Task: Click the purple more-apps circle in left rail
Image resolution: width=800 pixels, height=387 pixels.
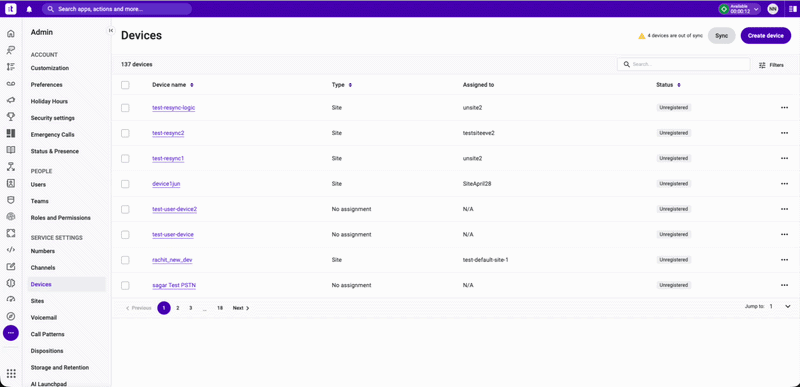Action: pos(11,333)
